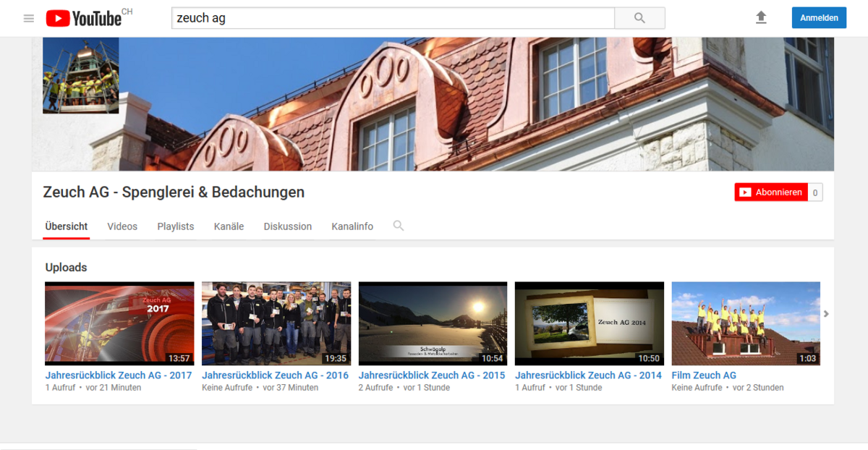
Task: Switch to the Videos tab
Action: (x=122, y=226)
